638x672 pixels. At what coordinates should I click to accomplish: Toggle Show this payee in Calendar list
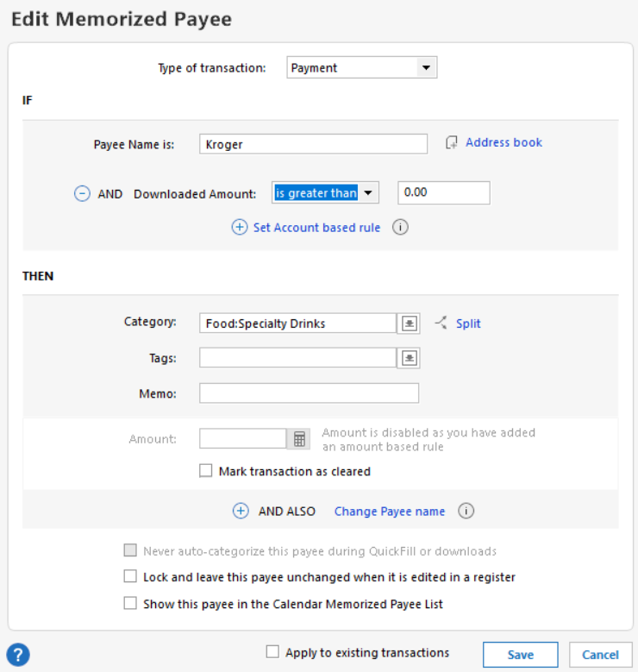point(130,604)
